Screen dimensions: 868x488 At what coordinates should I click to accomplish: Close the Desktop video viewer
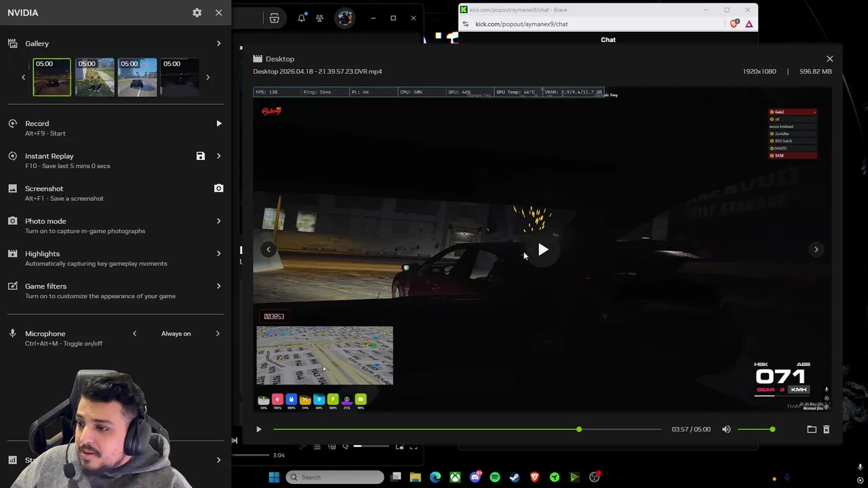point(829,59)
